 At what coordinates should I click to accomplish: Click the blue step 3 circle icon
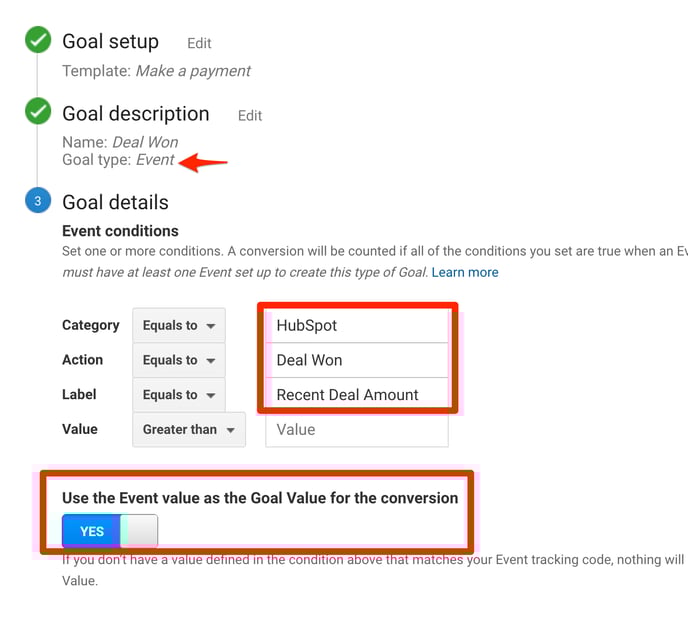38,201
